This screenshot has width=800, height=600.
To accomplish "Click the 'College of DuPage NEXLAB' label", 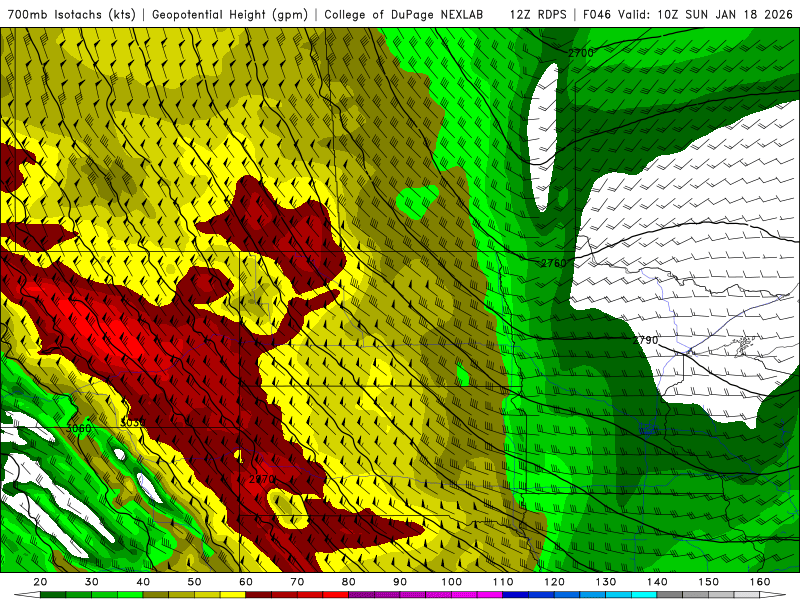I will (403, 14).
